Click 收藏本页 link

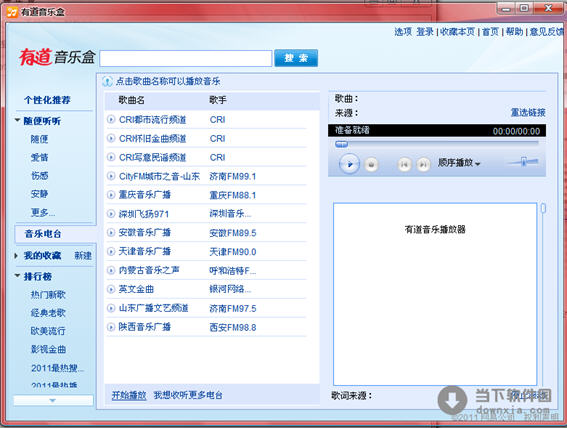pos(457,32)
